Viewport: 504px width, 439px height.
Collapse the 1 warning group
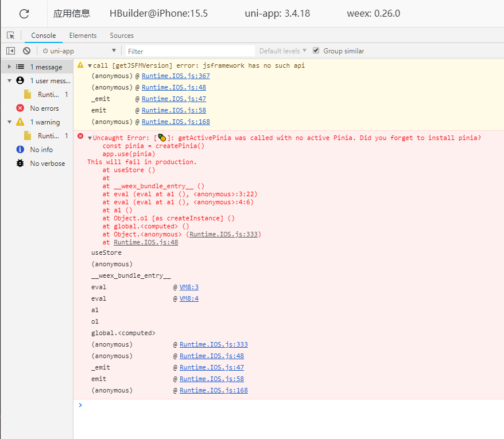(9, 122)
